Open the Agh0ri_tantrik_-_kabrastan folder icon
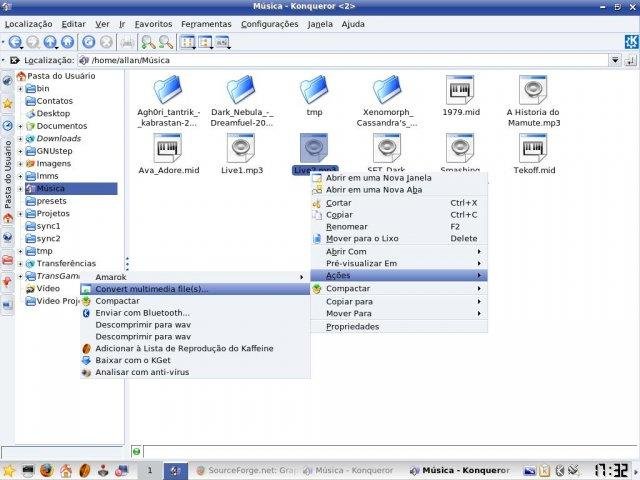This screenshot has width=640, height=480. pyautogui.click(x=168, y=90)
